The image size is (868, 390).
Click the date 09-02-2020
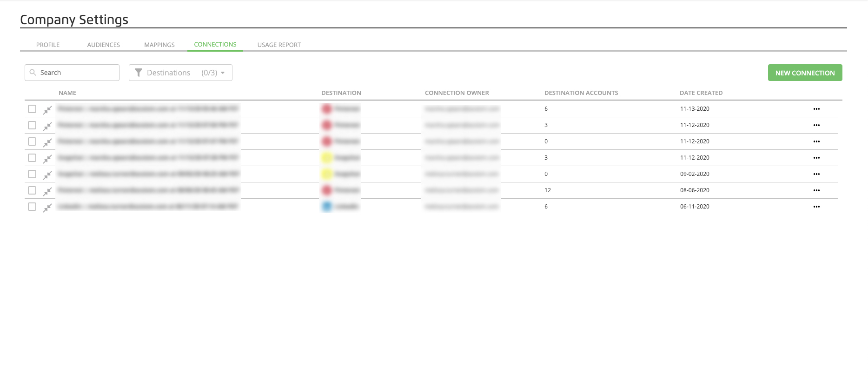pyautogui.click(x=695, y=174)
